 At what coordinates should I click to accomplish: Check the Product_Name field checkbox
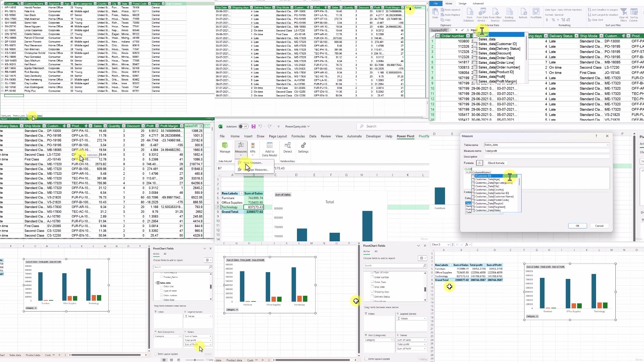coord(162,277)
